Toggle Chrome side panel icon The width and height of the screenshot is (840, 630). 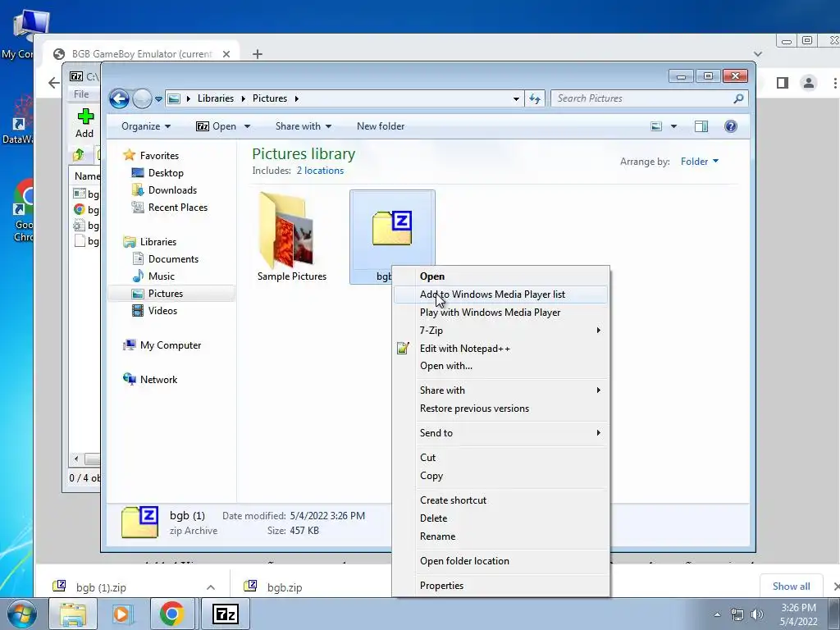point(782,83)
